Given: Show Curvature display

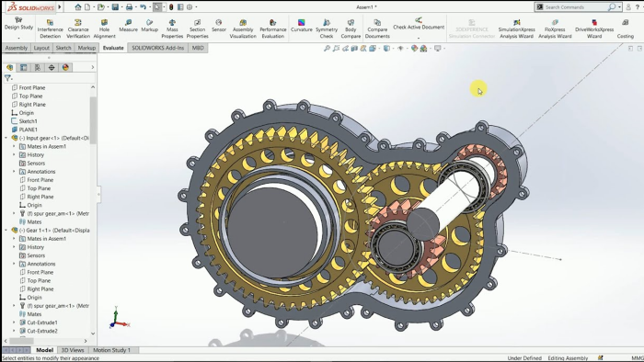Looking at the screenshot, I should [302, 26].
